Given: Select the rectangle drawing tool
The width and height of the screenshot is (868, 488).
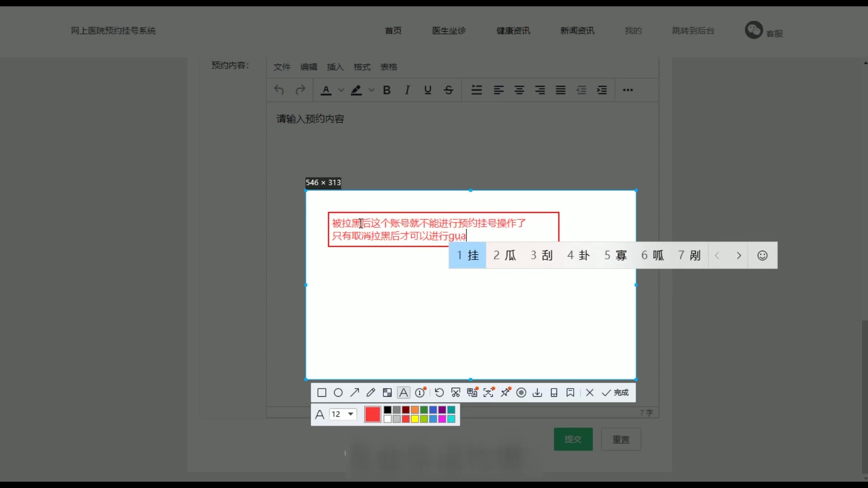Looking at the screenshot, I should tap(321, 393).
